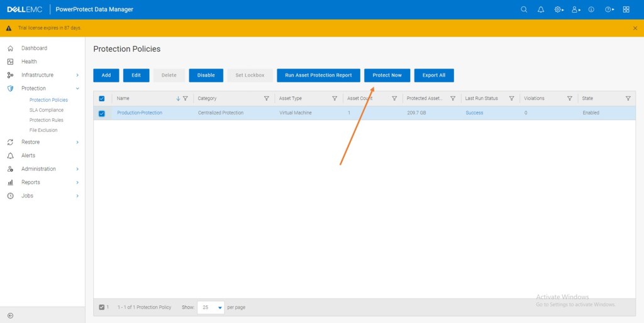Open Dashboard from the sidebar
The image size is (644, 323).
(34, 48)
